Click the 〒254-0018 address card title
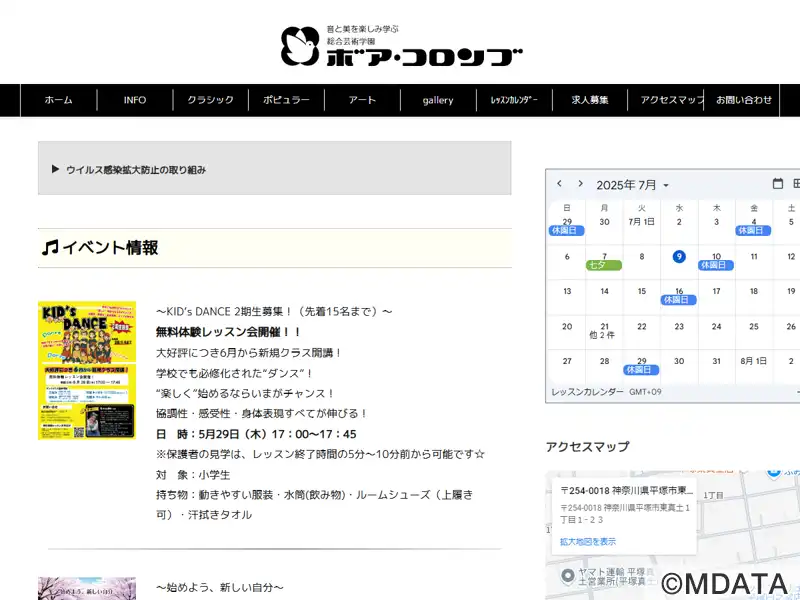The height and width of the screenshot is (600, 800). (x=627, y=490)
